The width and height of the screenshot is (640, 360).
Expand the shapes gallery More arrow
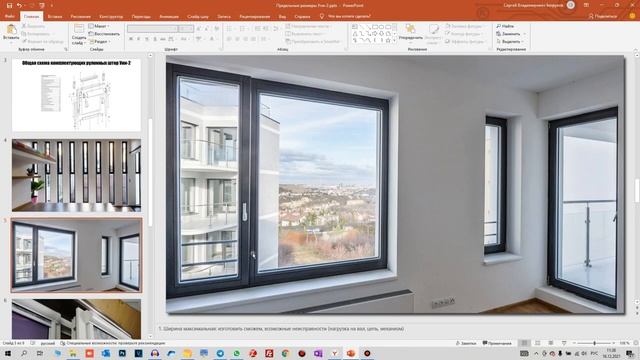[394, 41]
